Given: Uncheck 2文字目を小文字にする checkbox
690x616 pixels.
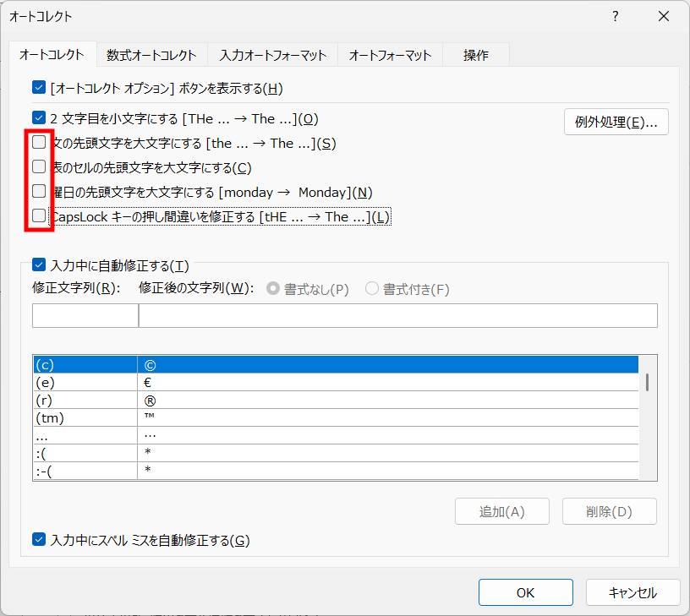Looking at the screenshot, I should click(38, 118).
